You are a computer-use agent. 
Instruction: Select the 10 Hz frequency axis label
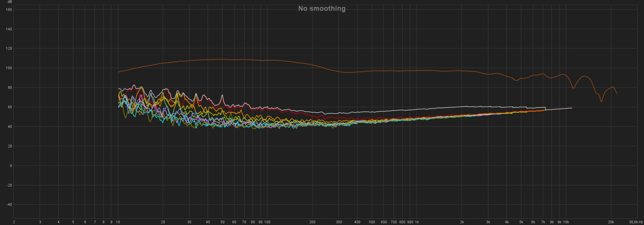118,222
